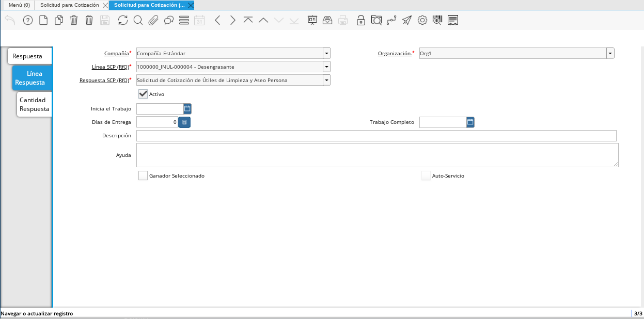Click the Undo changes arrow icon
Image resolution: width=644 pixels, height=319 pixels.
pyautogui.click(x=10, y=20)
